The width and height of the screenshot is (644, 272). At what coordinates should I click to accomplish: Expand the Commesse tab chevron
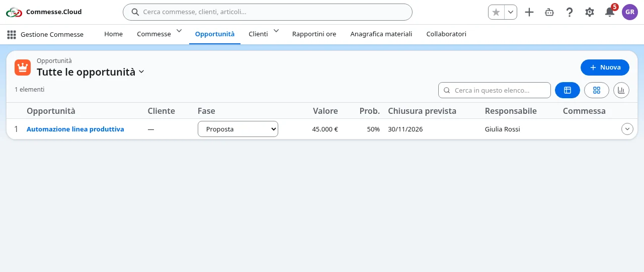(179, 31)
